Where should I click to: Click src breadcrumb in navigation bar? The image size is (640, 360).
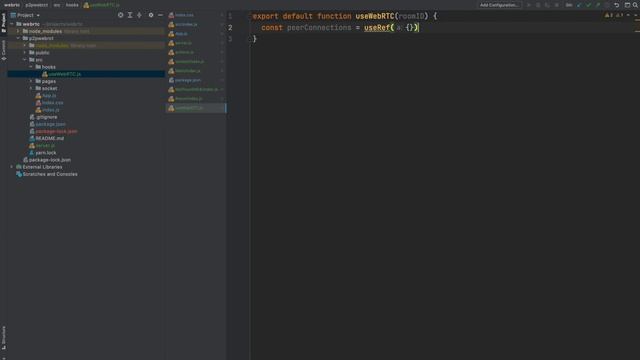[x=57, y=5]
